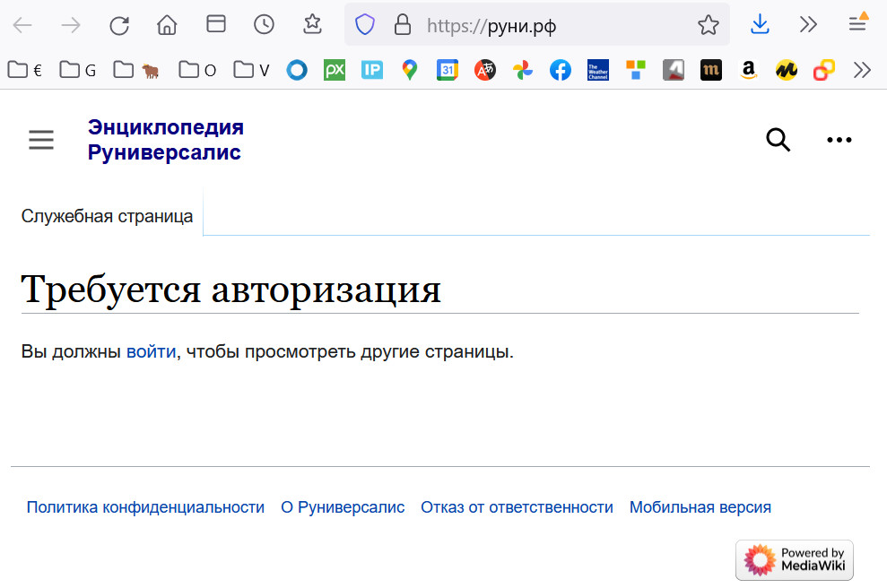Open the downloads panel
Image resolution: width=887 pixels, height=588 pixels.
coord(760,25)
